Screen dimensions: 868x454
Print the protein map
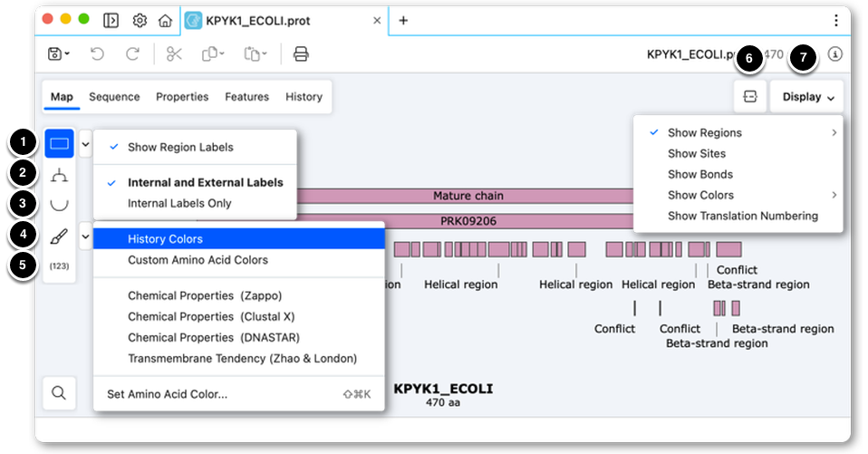click(x=301, y=53)
